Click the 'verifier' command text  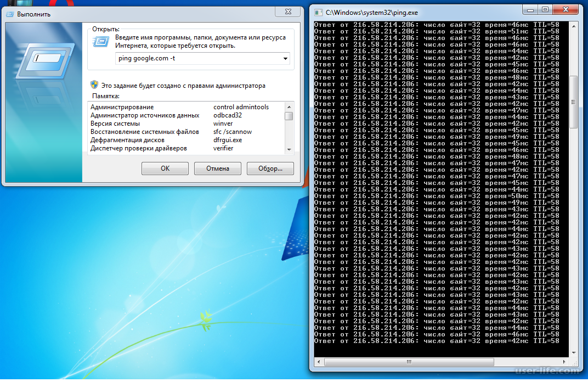click(223, 149)
